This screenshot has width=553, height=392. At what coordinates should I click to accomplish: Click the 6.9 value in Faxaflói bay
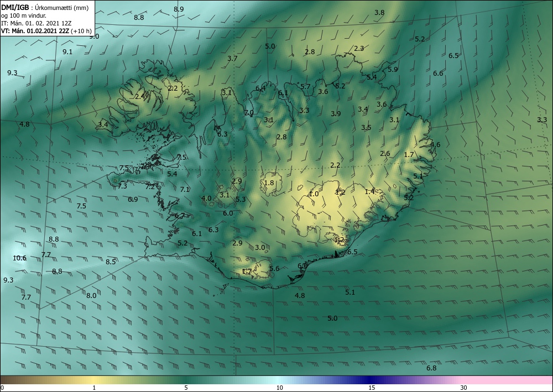133,200
